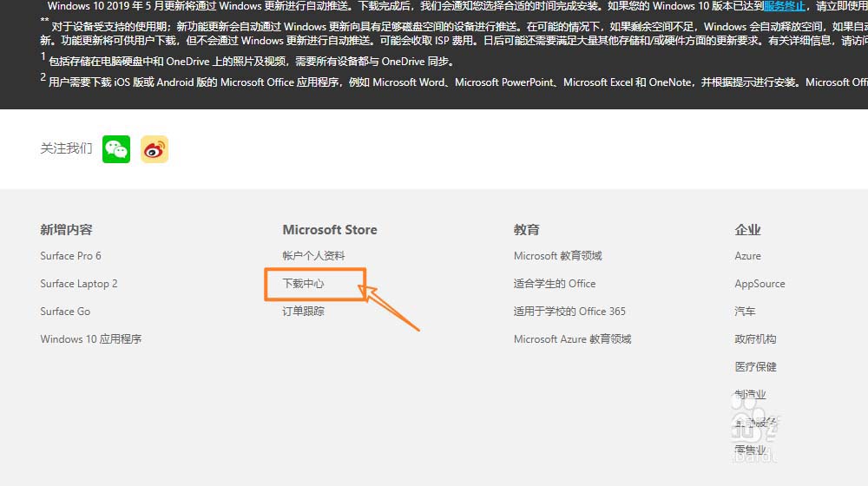Visit the Microsoft 教育领域 link
Viewport: 868px width, 486px height.
click(x=557, y=256)
